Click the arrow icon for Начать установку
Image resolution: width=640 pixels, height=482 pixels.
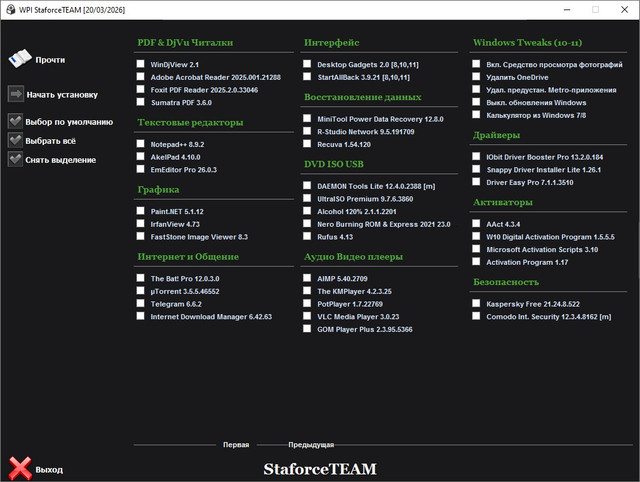coord(16,94)
